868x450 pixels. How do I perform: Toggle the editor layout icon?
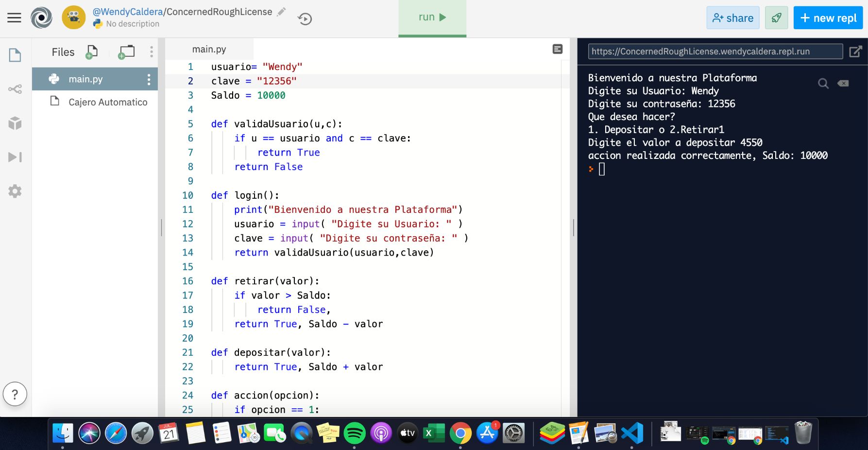(558, 49)
